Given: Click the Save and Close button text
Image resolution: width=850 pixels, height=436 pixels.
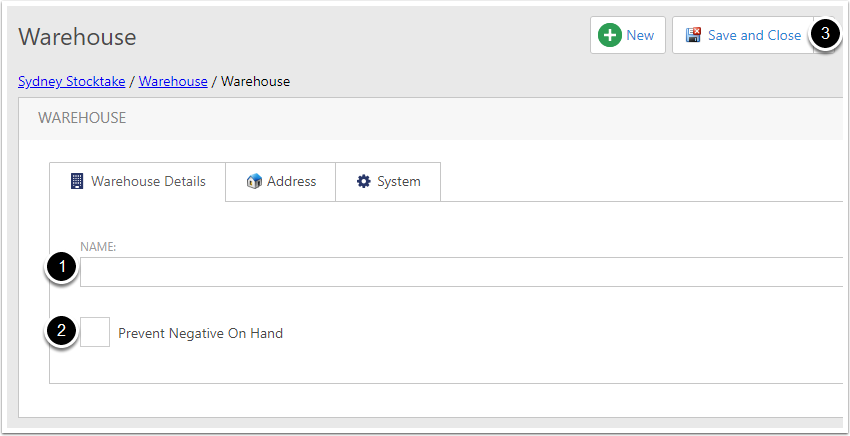Looking at the screenshot, I should pos(754,35).
